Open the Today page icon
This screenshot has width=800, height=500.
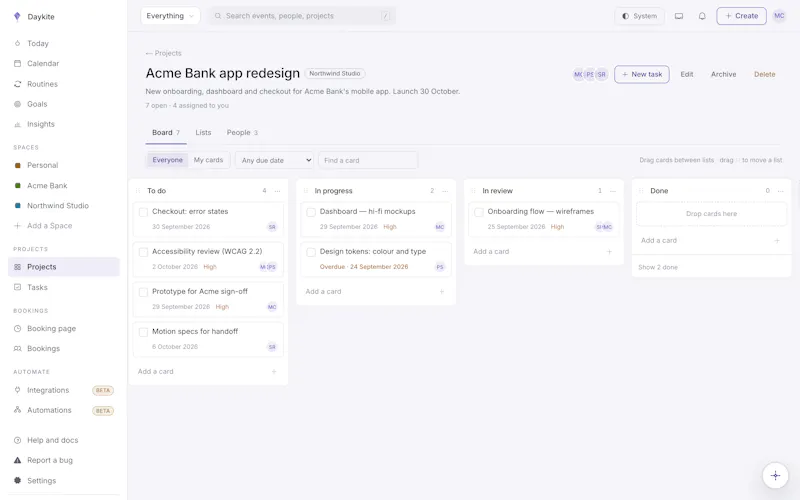[17, 43]
